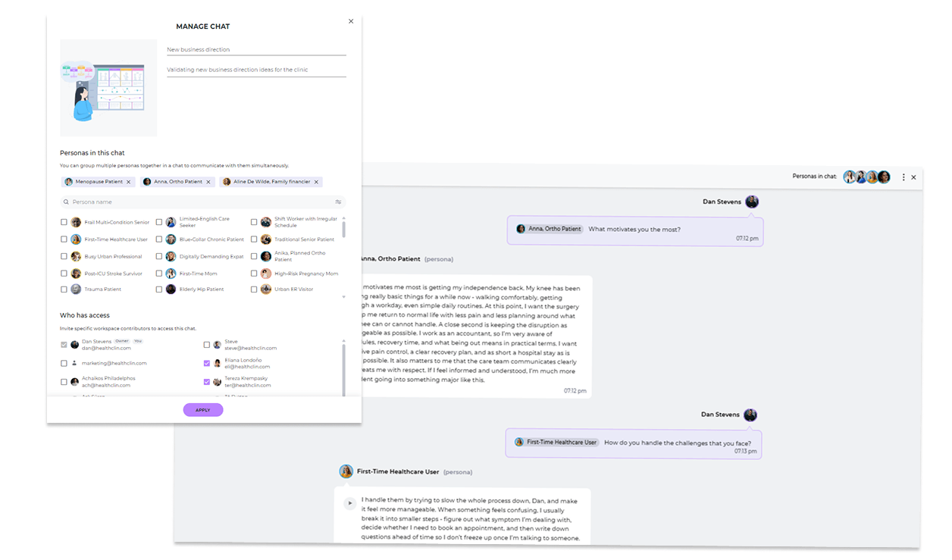
Task: Check Shift Worker with Irregular Schedule
Action: pos(254,222)
